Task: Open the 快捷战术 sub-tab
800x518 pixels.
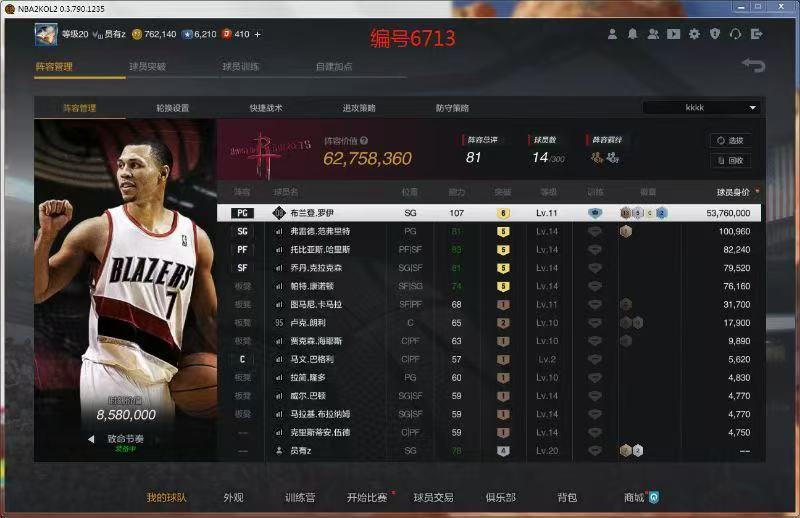Action: 266,108
